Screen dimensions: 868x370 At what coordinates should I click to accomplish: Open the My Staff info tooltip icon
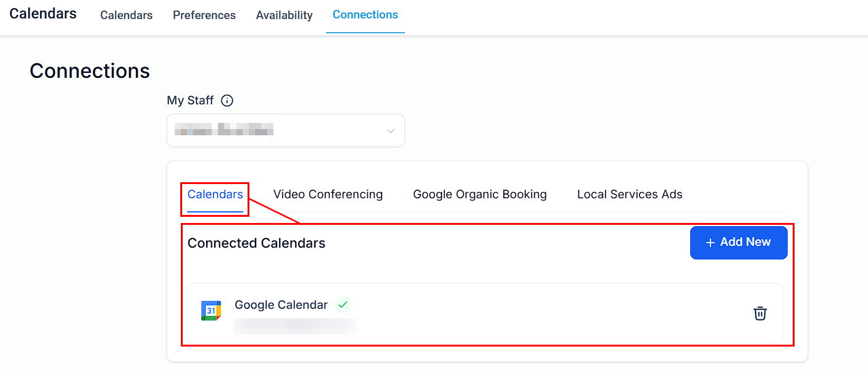coord(227,100)
